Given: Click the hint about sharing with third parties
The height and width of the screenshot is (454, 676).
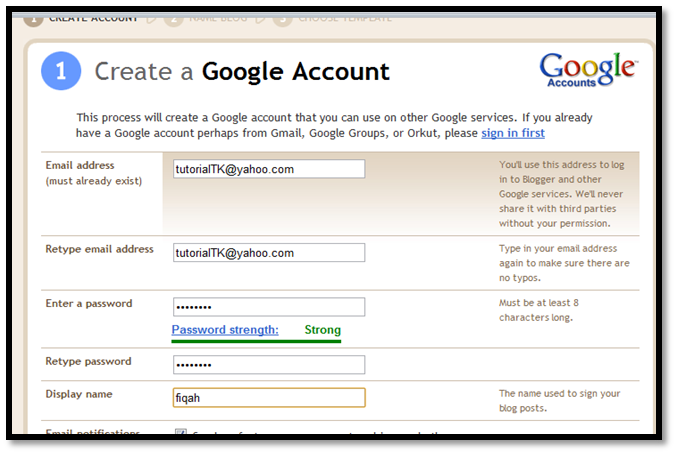Looking at the screenshot, I should (562, 194).
